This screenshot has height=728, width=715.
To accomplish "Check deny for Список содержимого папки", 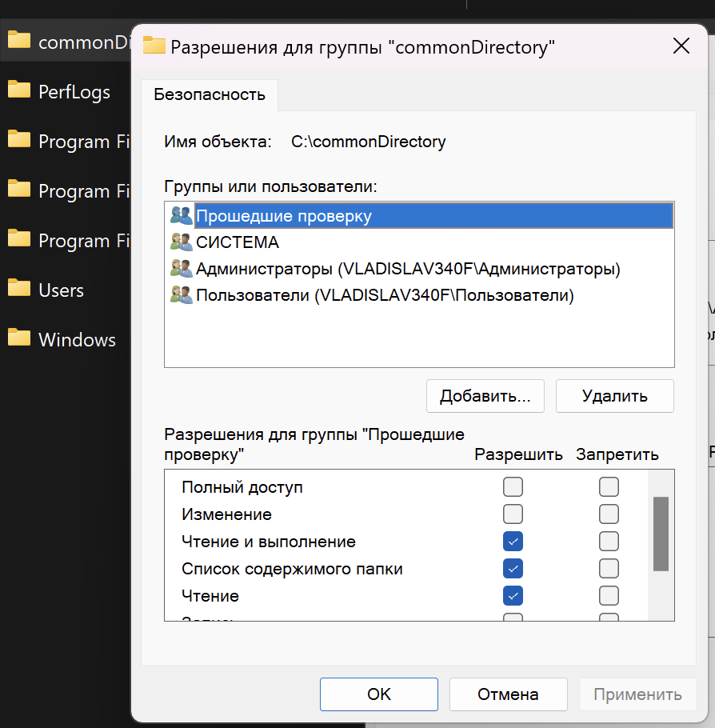I will coord(609,569).
